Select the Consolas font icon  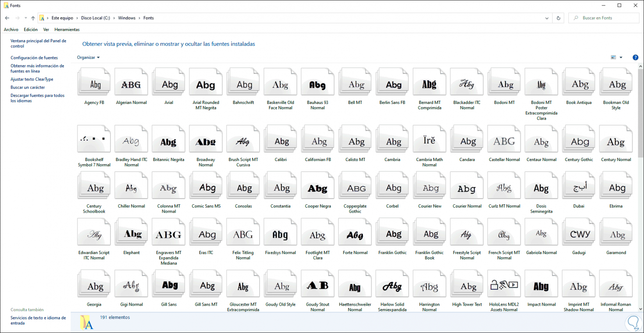(243, 185)
